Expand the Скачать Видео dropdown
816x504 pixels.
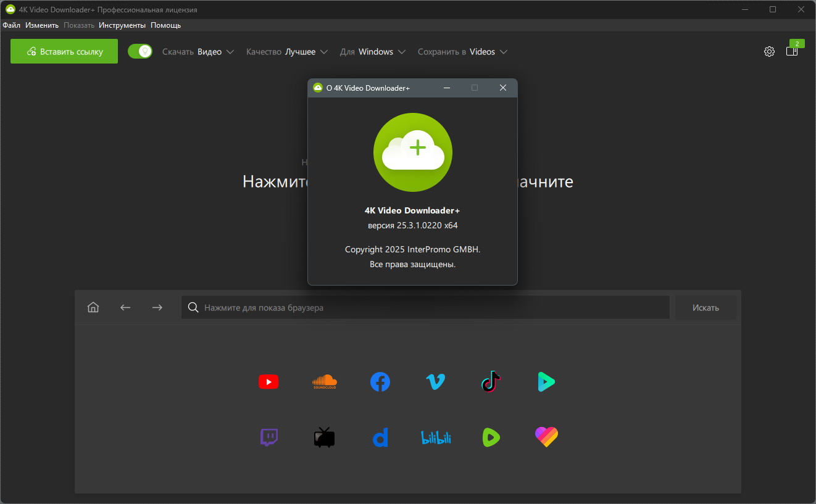[198, 52]
